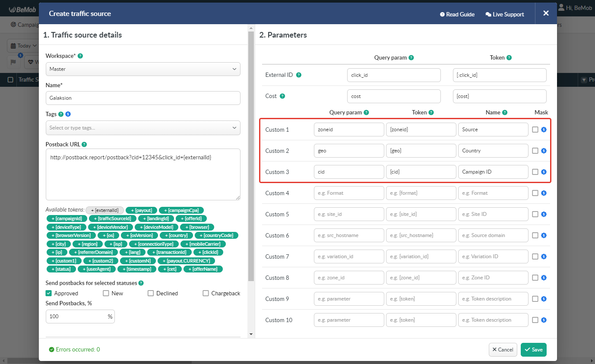Uncheck the Approved postback status
595x364 pixels.
pos(48,293)
